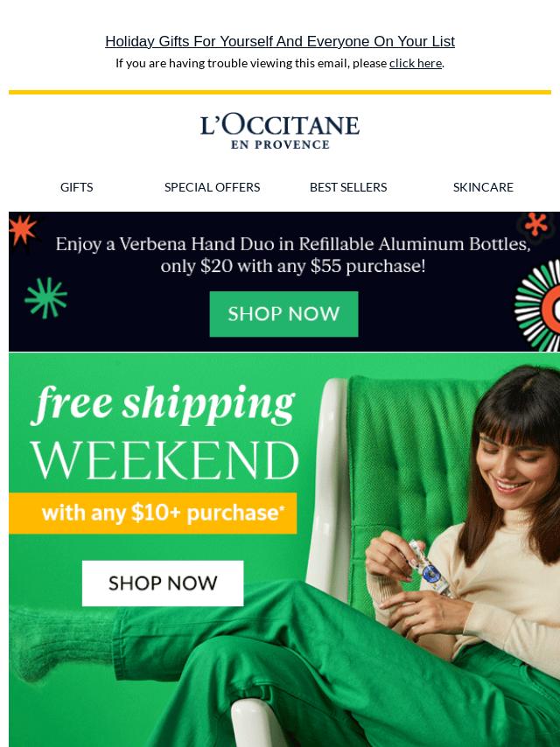Click the green SHOP NOW button

point(283,314)
